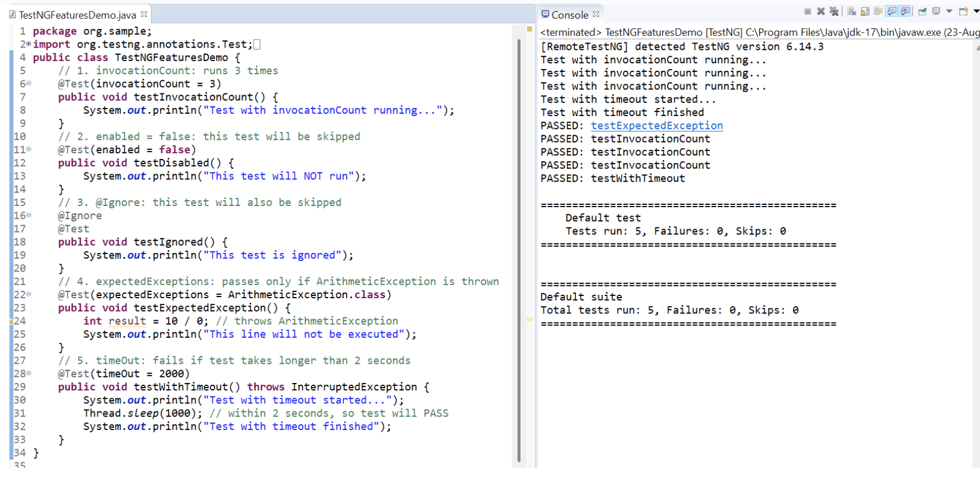Image resolution: width=980 pixels, height=490 pixels.
Task: Select the TestNGFeaturesDemo.java editor tab
Action: 77,15
